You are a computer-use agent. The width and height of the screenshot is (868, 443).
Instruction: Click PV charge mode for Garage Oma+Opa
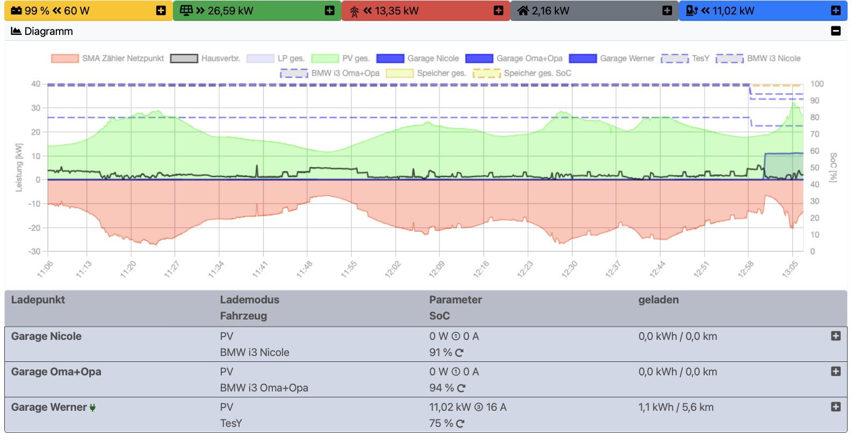(x=227, y=372)
